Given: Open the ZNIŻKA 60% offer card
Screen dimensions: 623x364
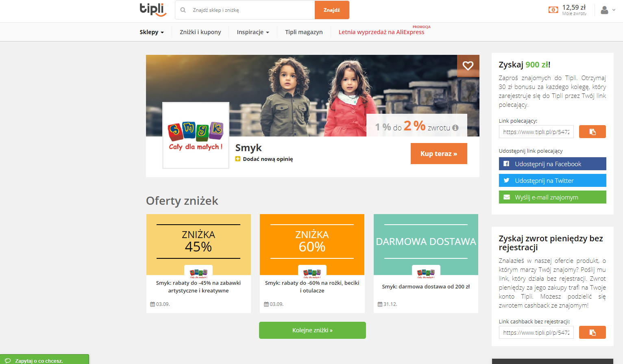Looking at the screenshot, I should pos(312,264).
